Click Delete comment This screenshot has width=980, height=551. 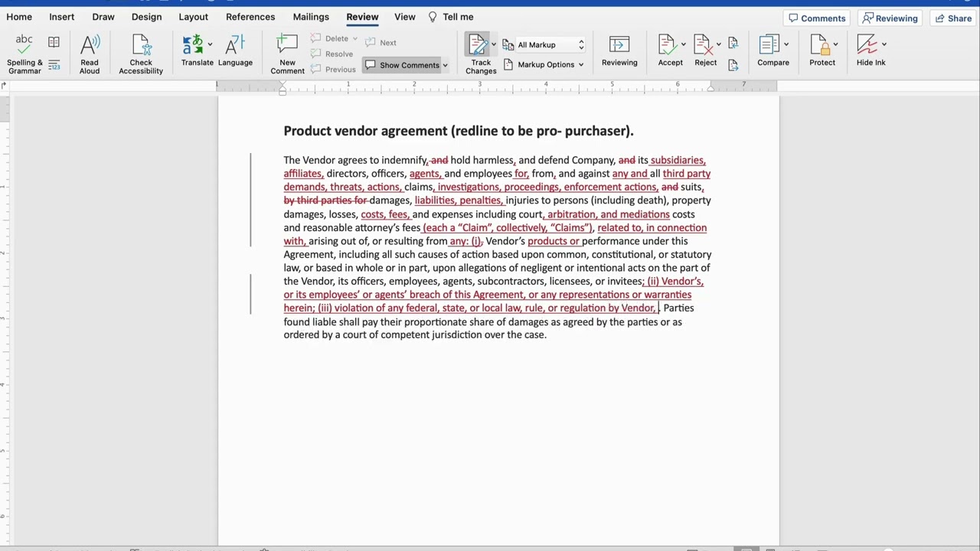[331, 38]
